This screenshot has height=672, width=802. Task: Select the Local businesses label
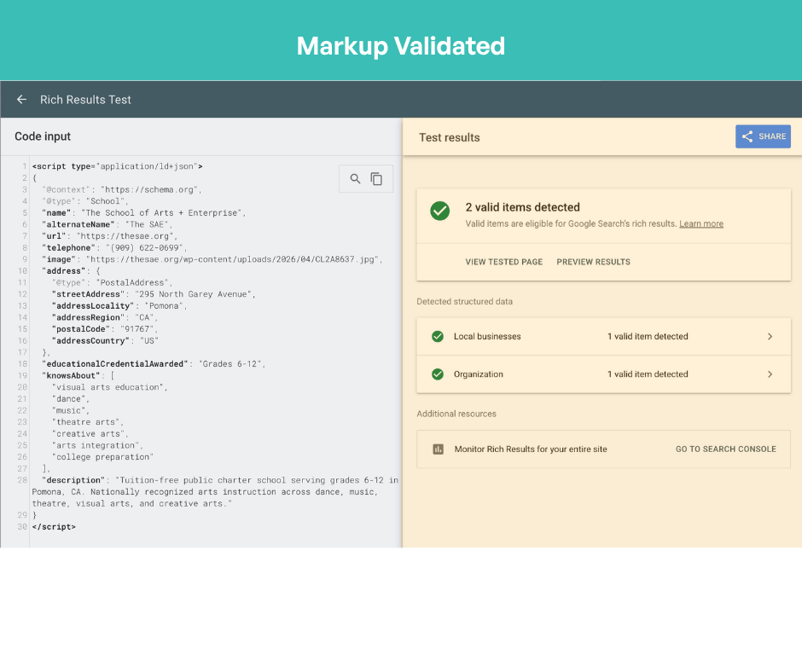tap(487, 337)
